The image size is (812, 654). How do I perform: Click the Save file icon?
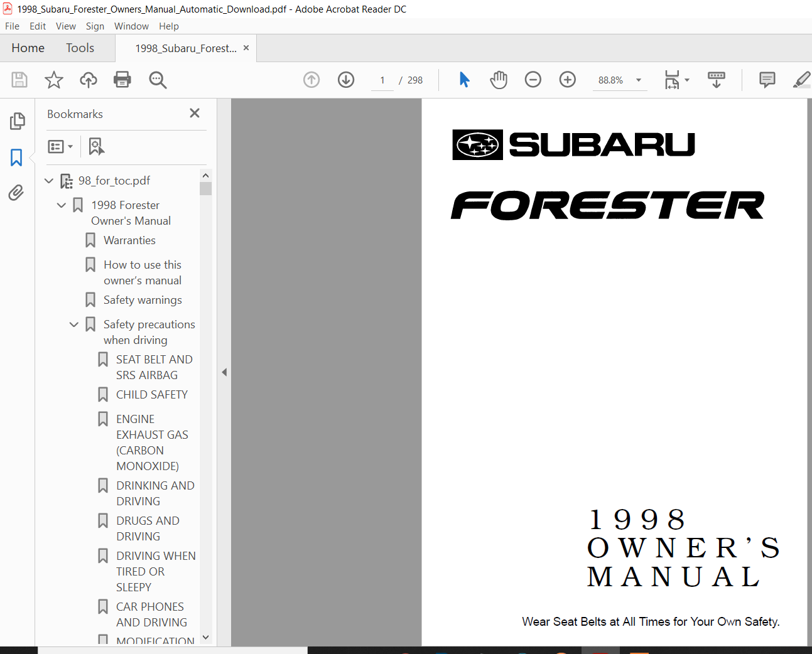[19, 80]
